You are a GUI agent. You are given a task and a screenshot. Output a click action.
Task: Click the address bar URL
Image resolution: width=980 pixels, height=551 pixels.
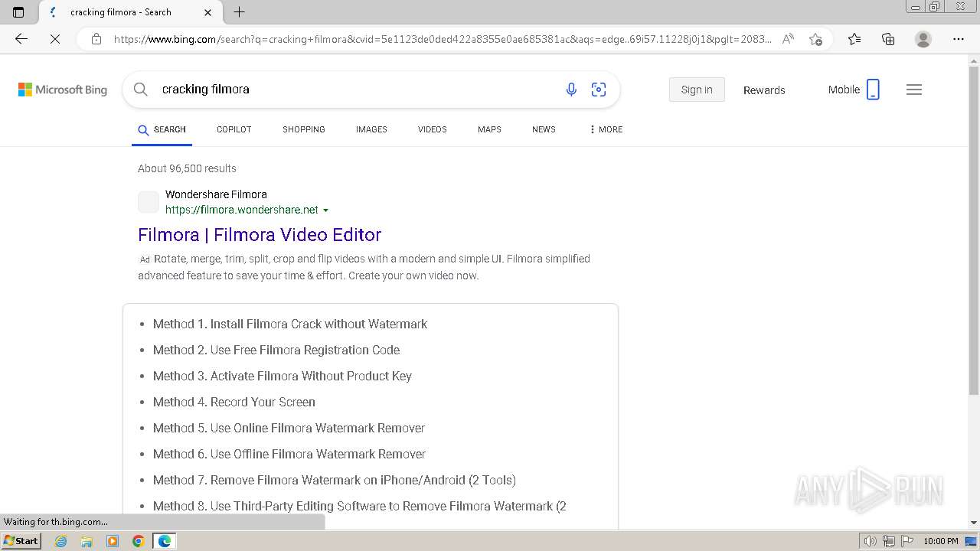click(443, 39)
